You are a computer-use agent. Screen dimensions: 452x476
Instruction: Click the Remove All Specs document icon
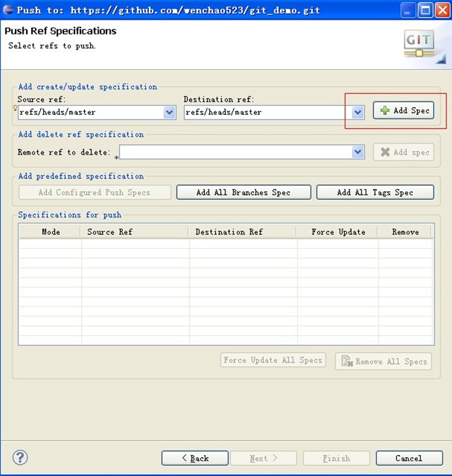pos(347,361)
